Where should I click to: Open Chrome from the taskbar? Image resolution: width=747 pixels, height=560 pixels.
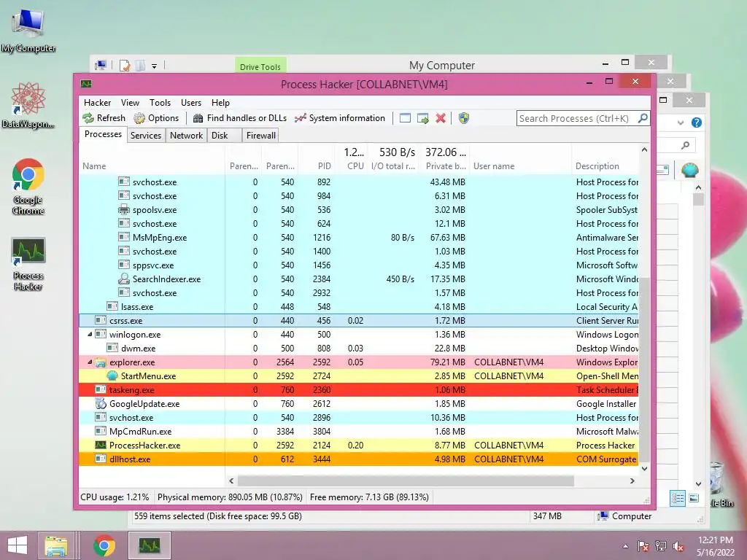[104, 545]
